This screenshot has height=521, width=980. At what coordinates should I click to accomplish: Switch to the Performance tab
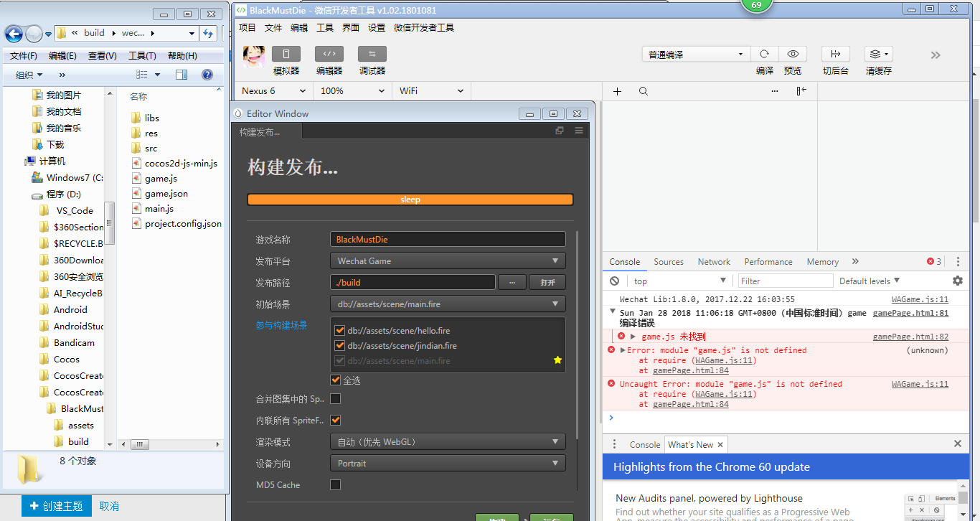click(x=768, y=262)
